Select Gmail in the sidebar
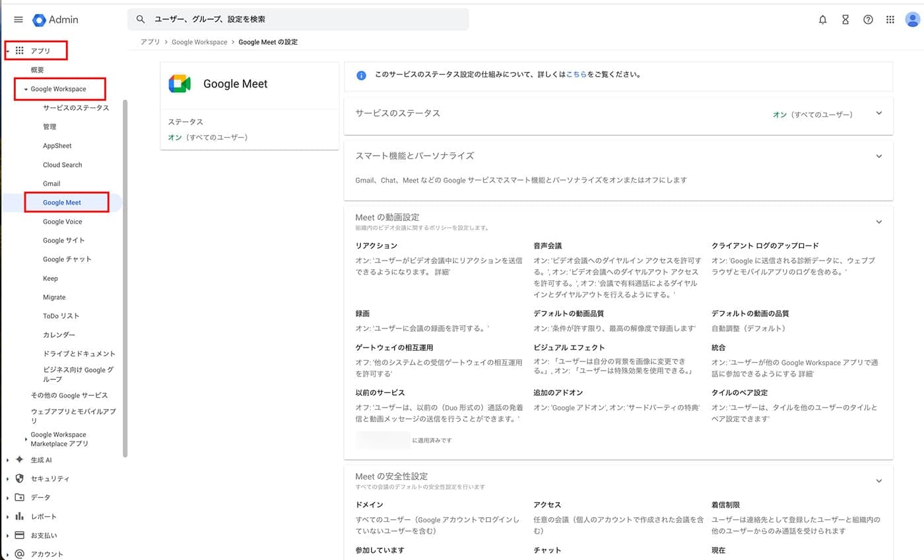924x560 pixels. pos(51,183)
